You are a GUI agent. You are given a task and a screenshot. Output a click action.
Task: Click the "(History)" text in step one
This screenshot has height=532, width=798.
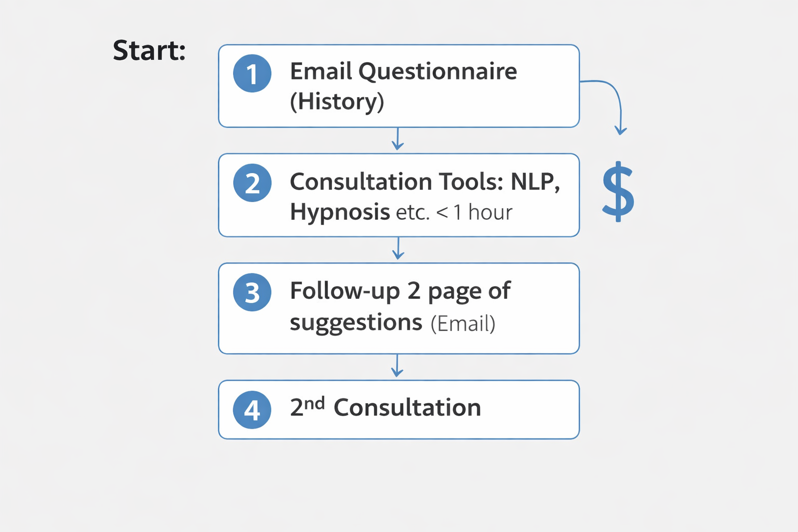(x=337, y=101)
